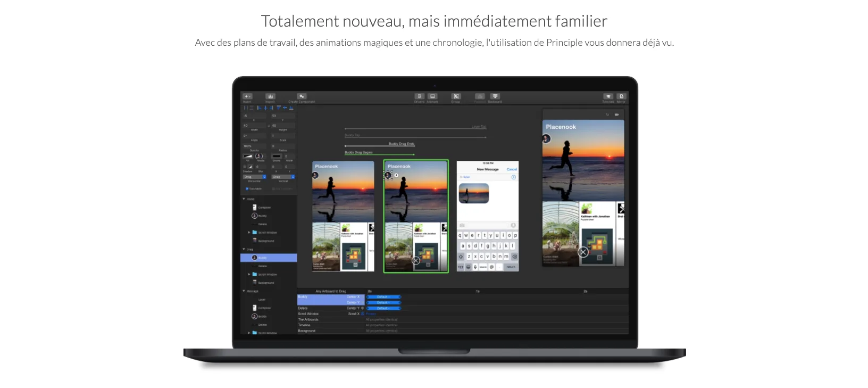Toggle the Touchable checkbox
868x388 pixels.
(x=247, y=188)
